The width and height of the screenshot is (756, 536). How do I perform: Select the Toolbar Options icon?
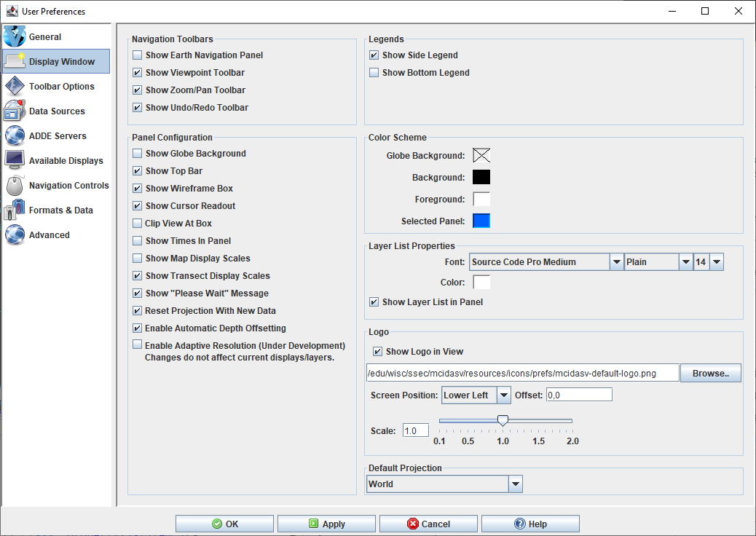pyautogui.click(x=15, y=87)
